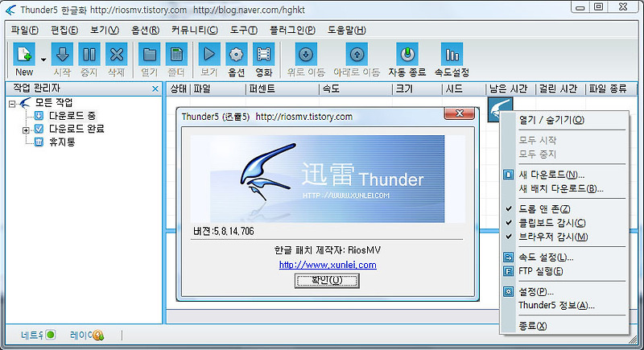Click the 파일 종류 column header
This screenshot has width=644, height=350.
pyautogui.click(x=611, y=89)
